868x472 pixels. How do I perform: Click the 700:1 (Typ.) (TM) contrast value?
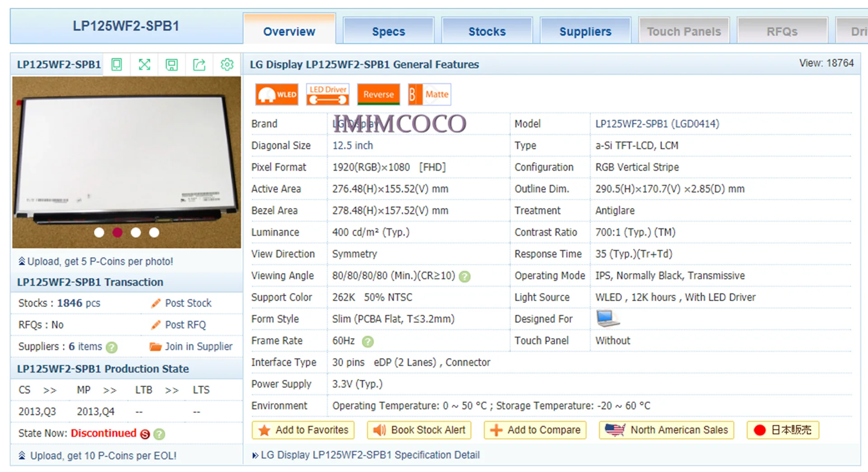635,232
